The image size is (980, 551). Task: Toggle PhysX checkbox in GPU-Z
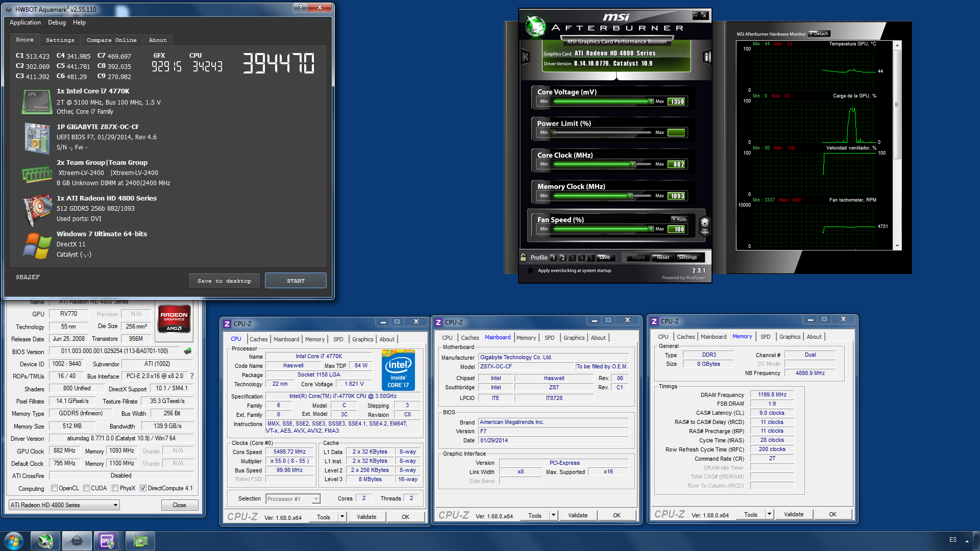pyautogui.click(x=115, y=488)
